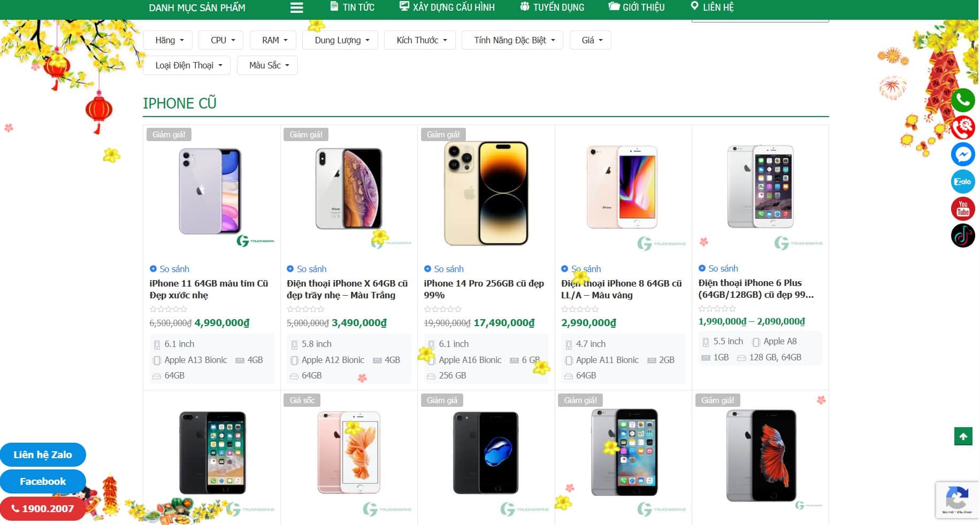Open the hamburger menu icon in header
Viewport: 980px width, 525px height.
[x=296, y=7]
